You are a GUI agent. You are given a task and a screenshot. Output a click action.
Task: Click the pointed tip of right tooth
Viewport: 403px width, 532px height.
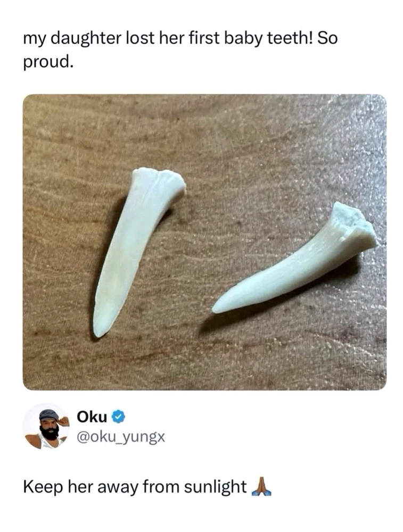coord(217,308)
